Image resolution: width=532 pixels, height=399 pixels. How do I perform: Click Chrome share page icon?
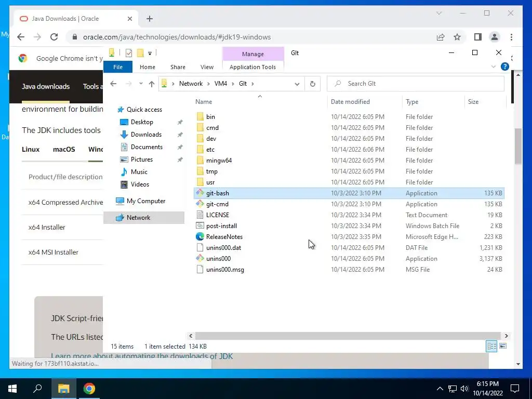(441, 37)
